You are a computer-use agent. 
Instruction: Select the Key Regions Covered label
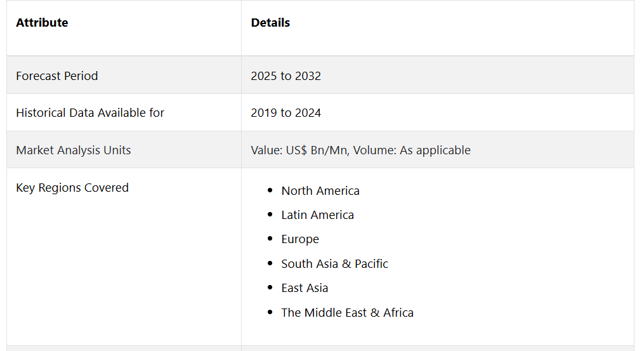pos(72,188)
